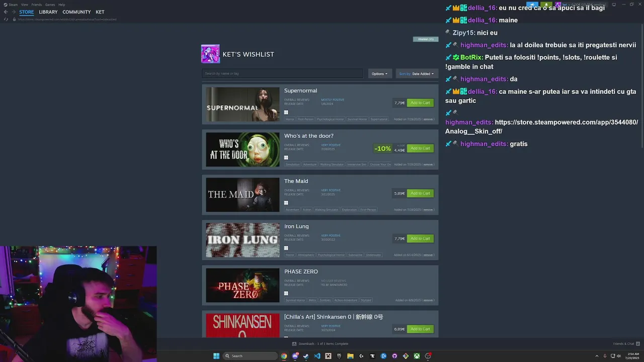
Task: Open the taskbar volume control
Action: [619, 356]
